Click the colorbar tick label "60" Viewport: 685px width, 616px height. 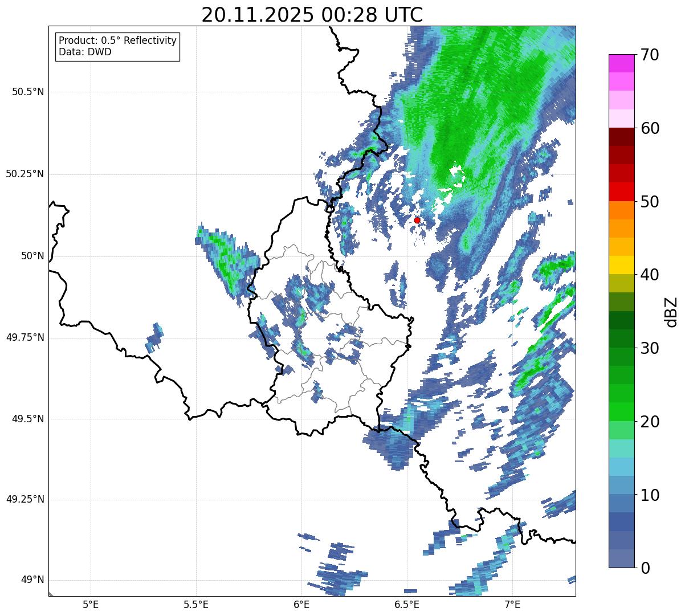pos(650,128)
